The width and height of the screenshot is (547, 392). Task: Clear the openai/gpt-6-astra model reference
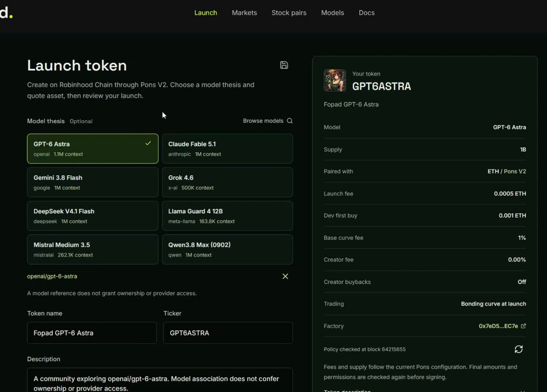click(285, 276)
